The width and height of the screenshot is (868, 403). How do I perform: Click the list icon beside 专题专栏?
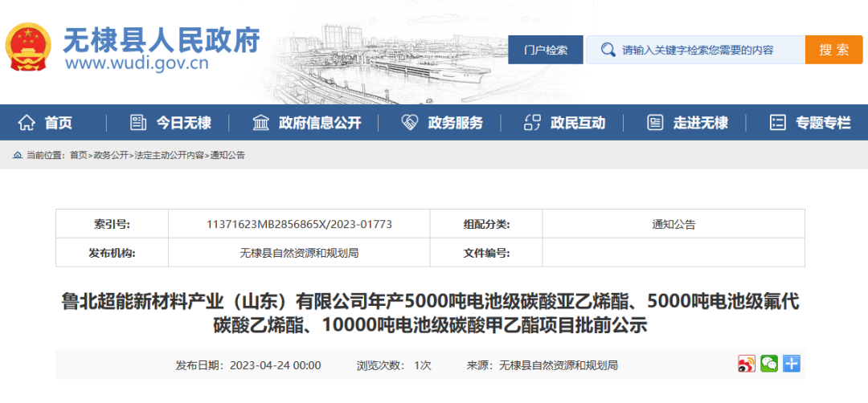click(x=778, y=123)
